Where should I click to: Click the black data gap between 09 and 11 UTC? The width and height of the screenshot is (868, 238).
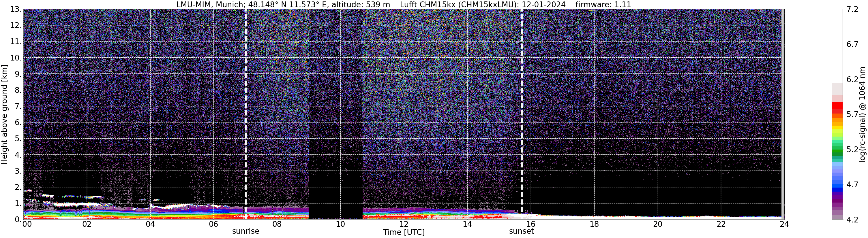[x=335, y=114]
